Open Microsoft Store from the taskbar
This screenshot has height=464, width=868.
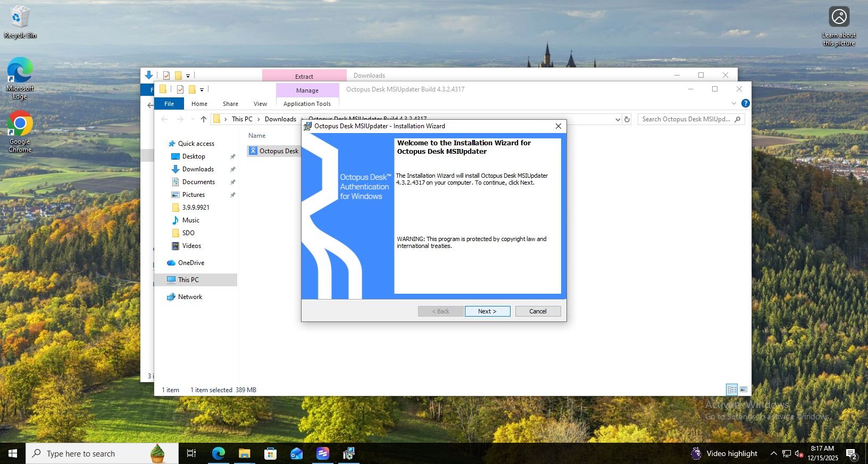pos(270,453)
